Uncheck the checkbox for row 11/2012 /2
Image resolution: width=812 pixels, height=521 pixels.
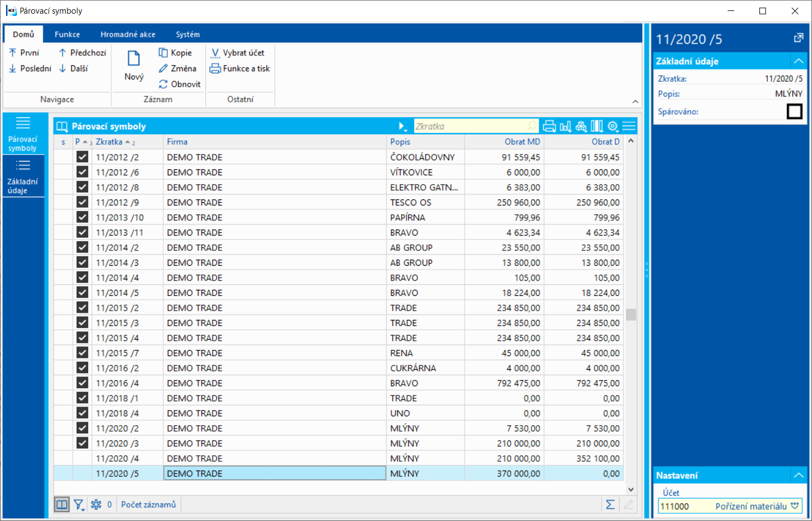82,157
